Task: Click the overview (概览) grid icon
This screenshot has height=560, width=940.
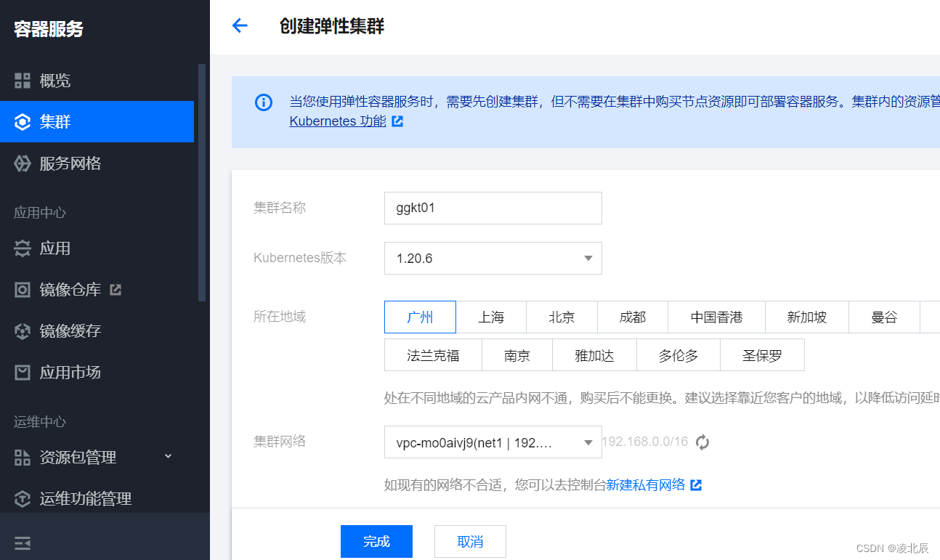Action: (x=23, y=81)
